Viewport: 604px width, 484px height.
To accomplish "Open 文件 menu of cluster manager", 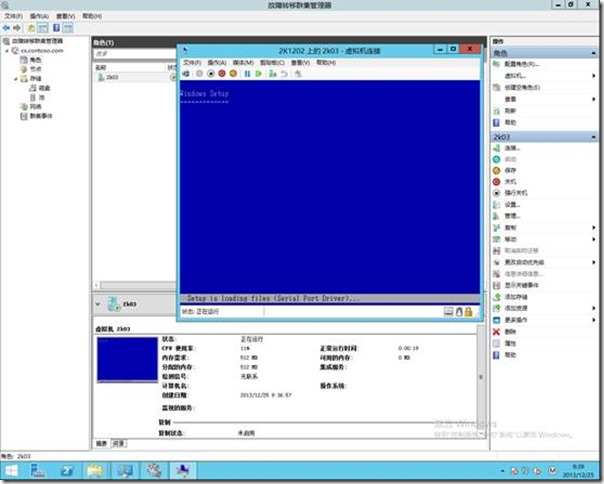I will (x=13, y=16).
